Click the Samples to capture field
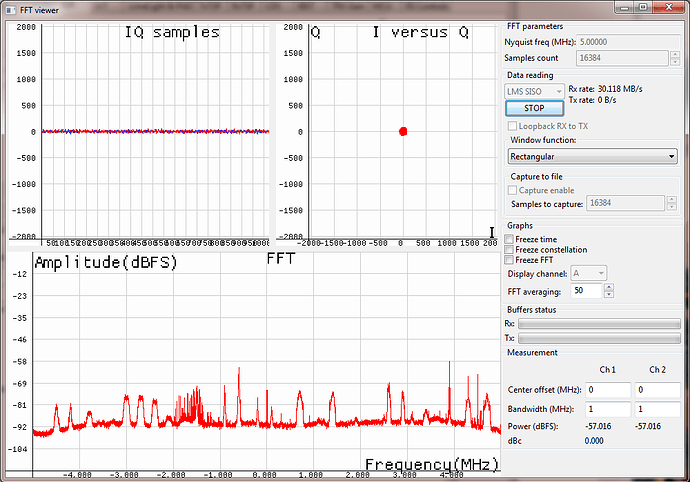This screenshot has width=690, height=482. pos(626,203)
